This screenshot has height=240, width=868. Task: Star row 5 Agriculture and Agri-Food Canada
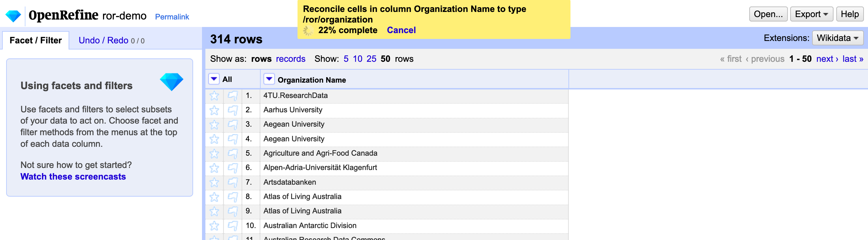point(214,153)
